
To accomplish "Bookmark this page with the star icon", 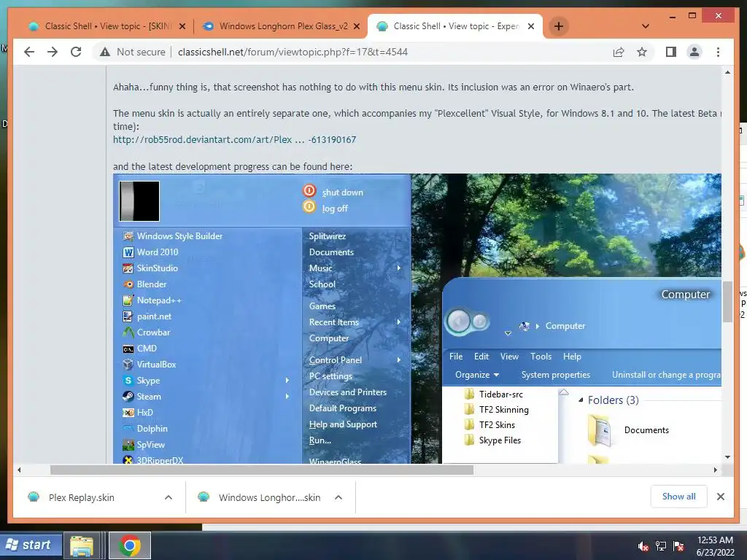I will [x=642, y=52].
